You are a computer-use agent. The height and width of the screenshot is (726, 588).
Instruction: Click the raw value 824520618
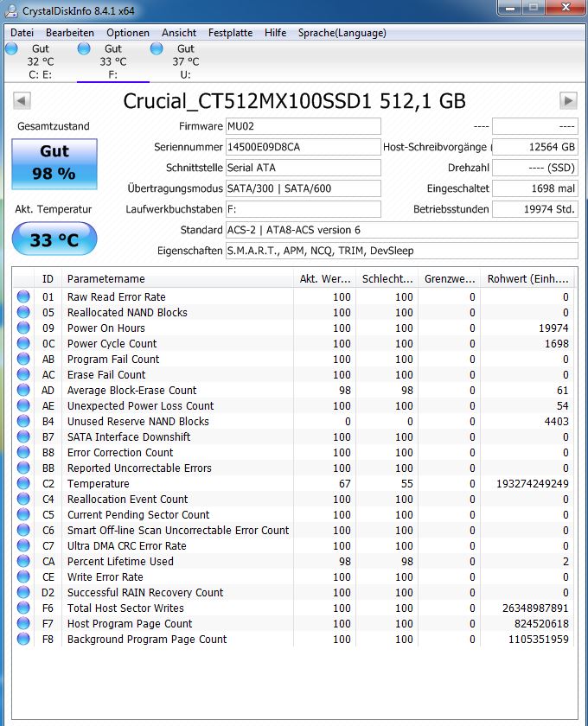coord(541,624)
